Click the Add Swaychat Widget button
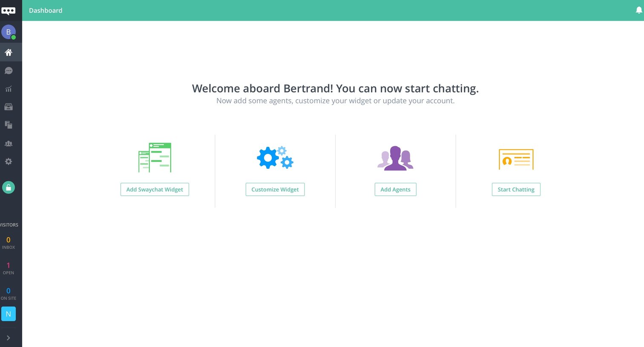 click(155, 190)
